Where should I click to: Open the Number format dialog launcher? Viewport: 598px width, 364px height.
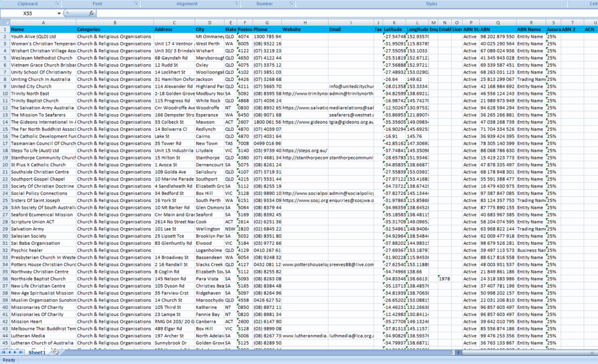(x=291, y=4)
